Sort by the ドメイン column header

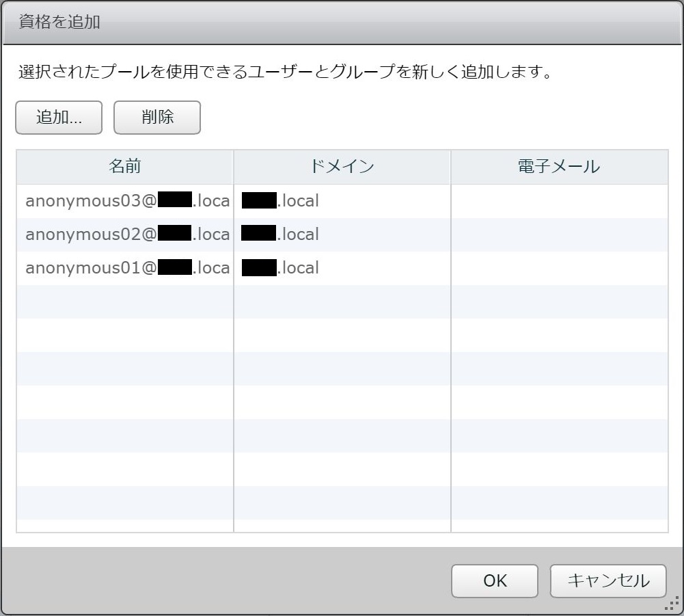(342, 167)
